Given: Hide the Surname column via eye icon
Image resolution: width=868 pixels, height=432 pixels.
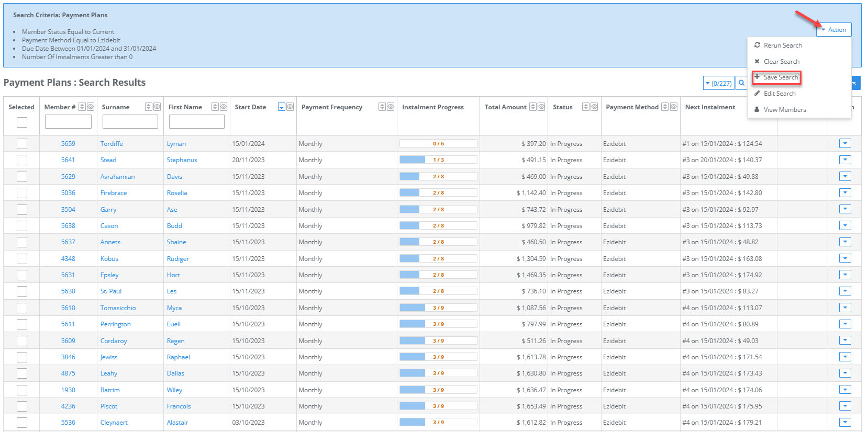Looking at the screenshot, I should click(x=157, y=107).
